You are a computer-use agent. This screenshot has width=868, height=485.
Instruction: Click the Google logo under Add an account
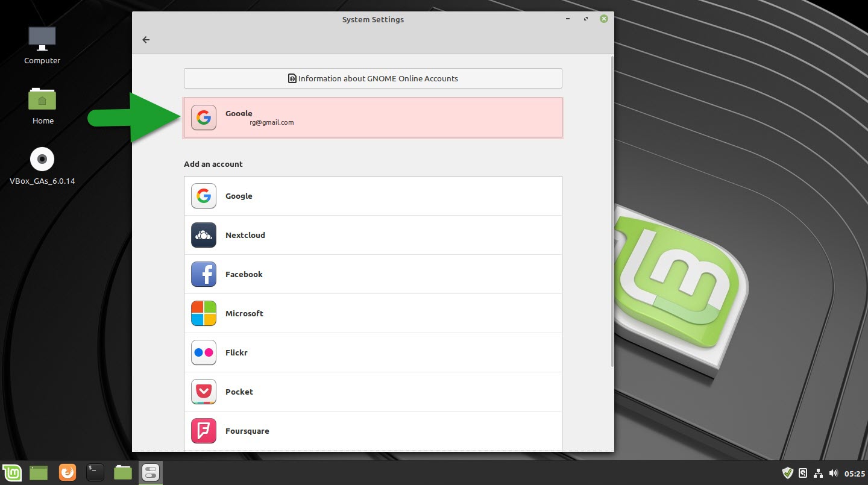(204, 196)
